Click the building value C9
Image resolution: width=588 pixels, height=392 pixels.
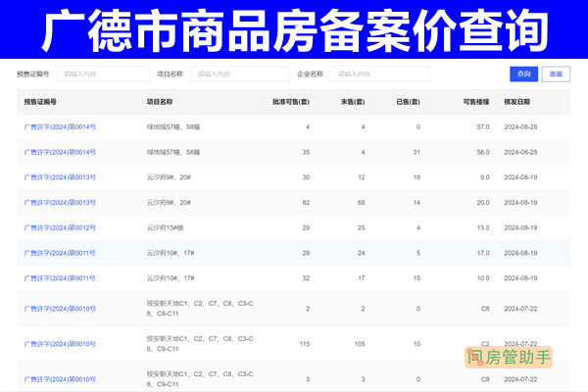tap(485, 379)
